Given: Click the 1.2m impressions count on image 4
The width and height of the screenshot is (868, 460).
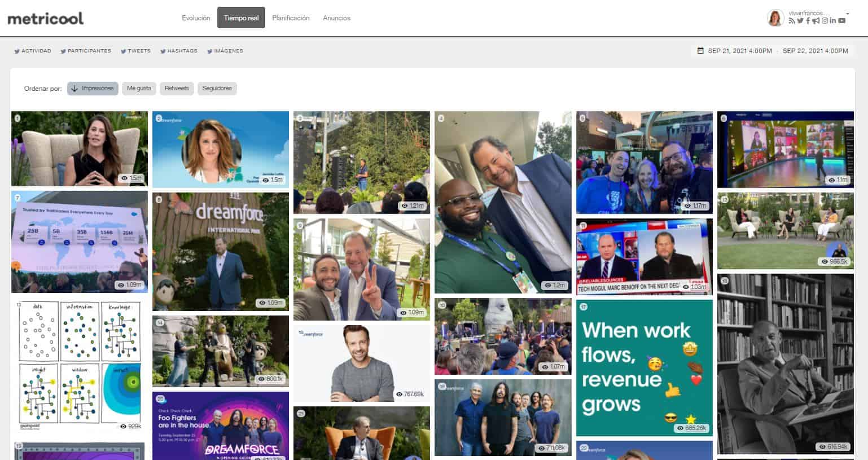Looking at the screenshot, I should pos(554,286).
